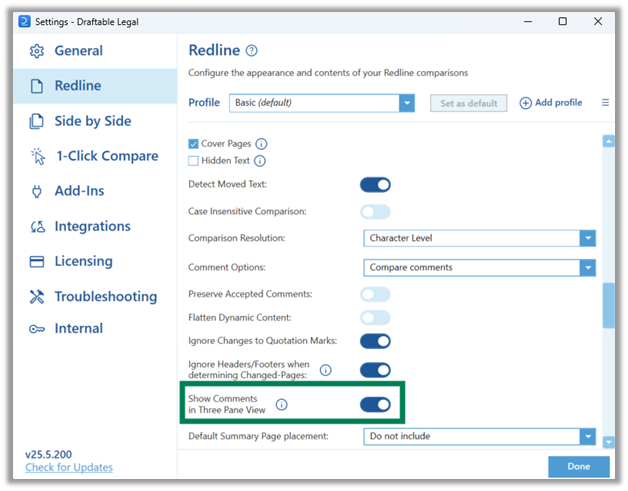The height and width of the screenshot is (491, 628).
Task: Click the scrollbar down arrow
Action: click(x=608, y=442)
